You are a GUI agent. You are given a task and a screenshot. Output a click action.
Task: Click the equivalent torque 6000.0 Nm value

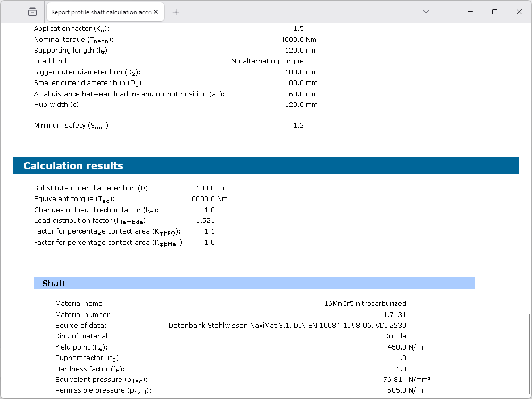tap(209, 199)
